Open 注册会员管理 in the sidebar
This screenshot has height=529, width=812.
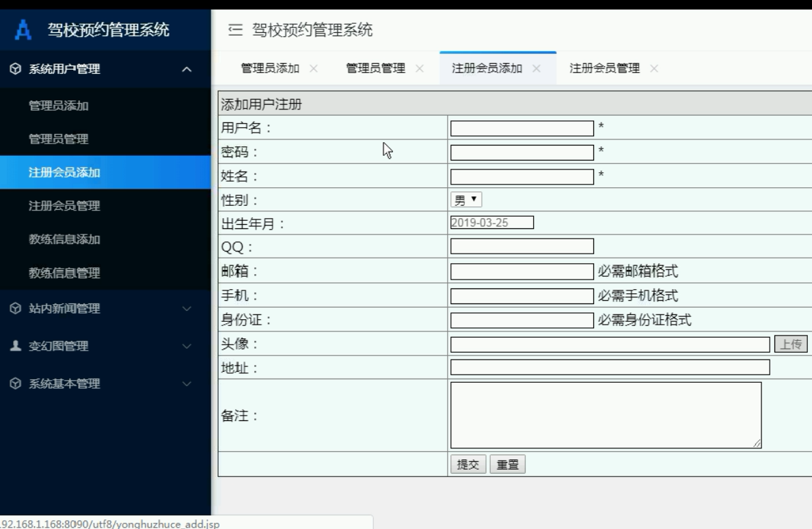click(x=106, y=206)
